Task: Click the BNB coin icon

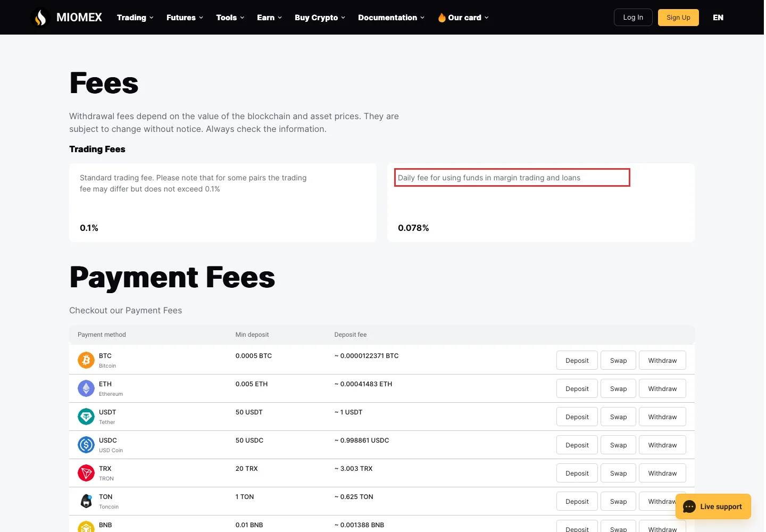Action: [x=86, y=527]
